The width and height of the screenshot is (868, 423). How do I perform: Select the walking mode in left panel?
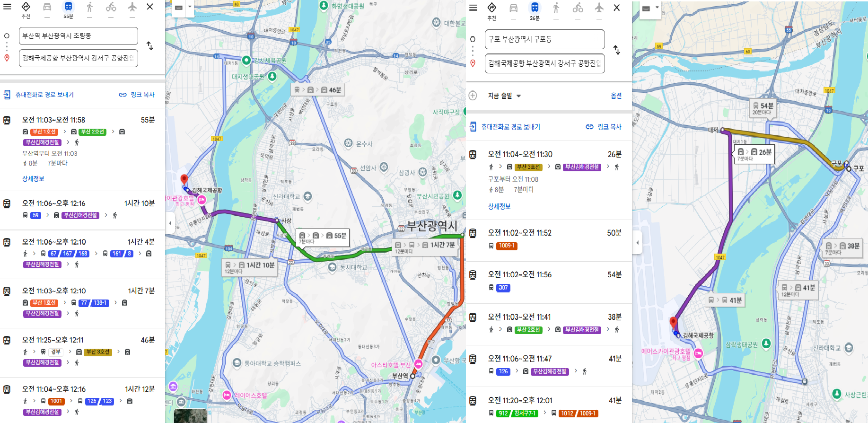point(89,10)
